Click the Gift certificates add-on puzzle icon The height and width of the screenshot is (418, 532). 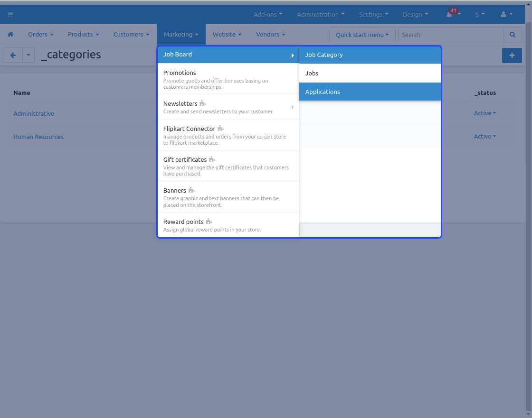tap(212, 159)
